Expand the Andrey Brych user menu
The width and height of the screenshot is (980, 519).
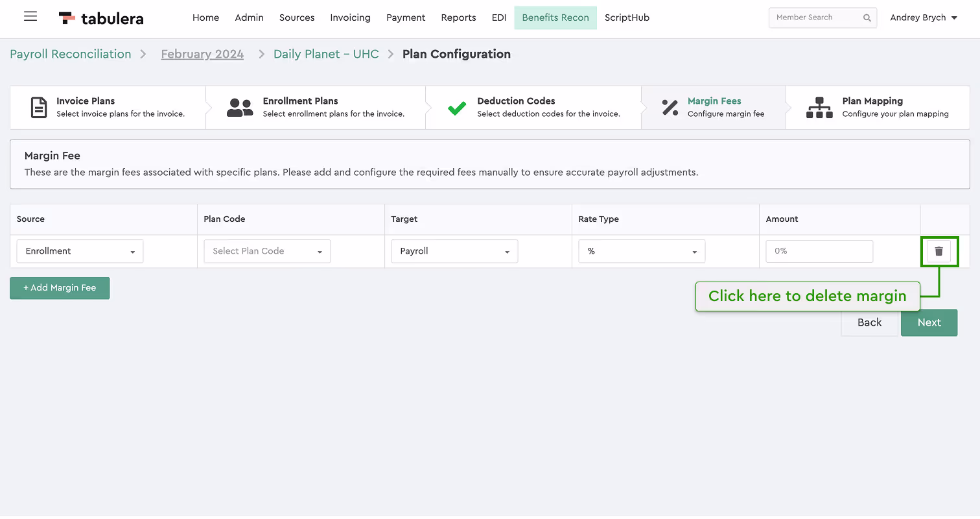point(924,18)
